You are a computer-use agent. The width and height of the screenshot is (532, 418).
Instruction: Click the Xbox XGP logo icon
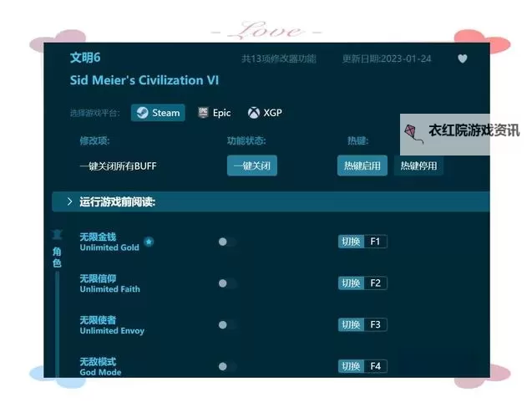[253, 113]
